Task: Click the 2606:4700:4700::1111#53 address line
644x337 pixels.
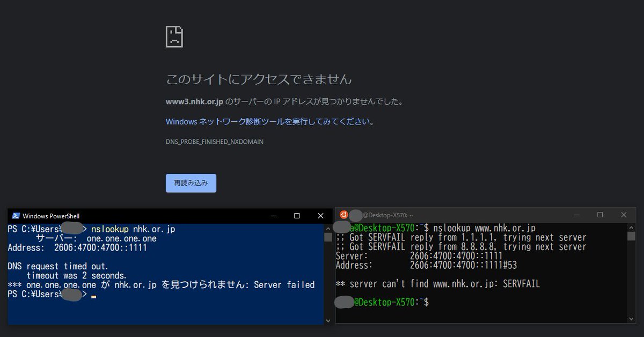Action: (x=426, y=265)
